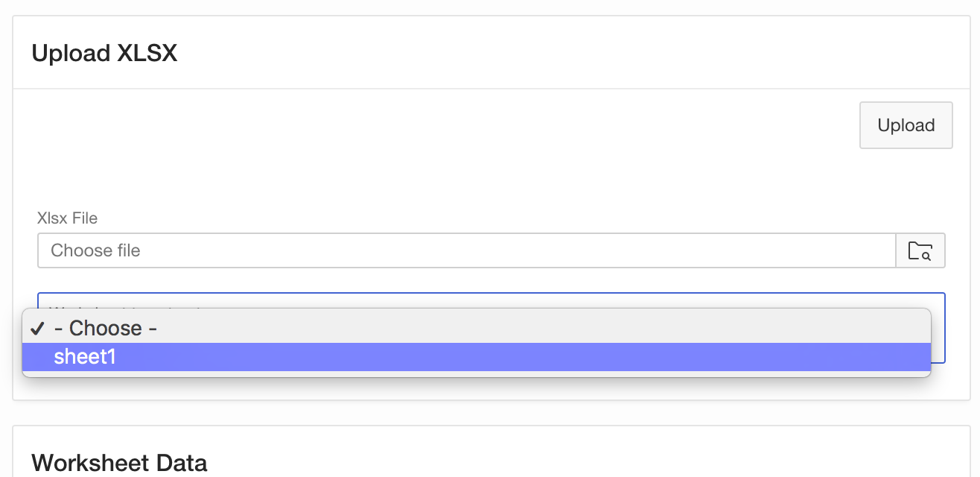This screenshot has width=980, height=477.
Task: Click the Xlsx File label
Action: click(68, 218)
